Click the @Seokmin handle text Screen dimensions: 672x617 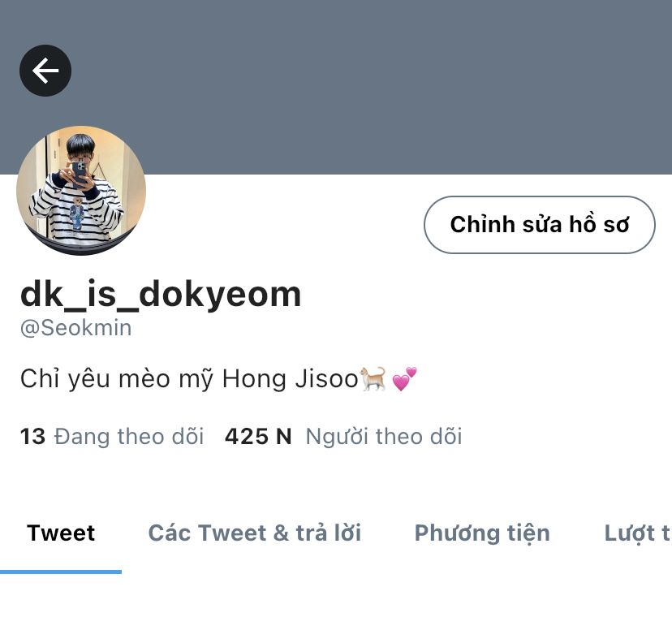click(75, 328)
